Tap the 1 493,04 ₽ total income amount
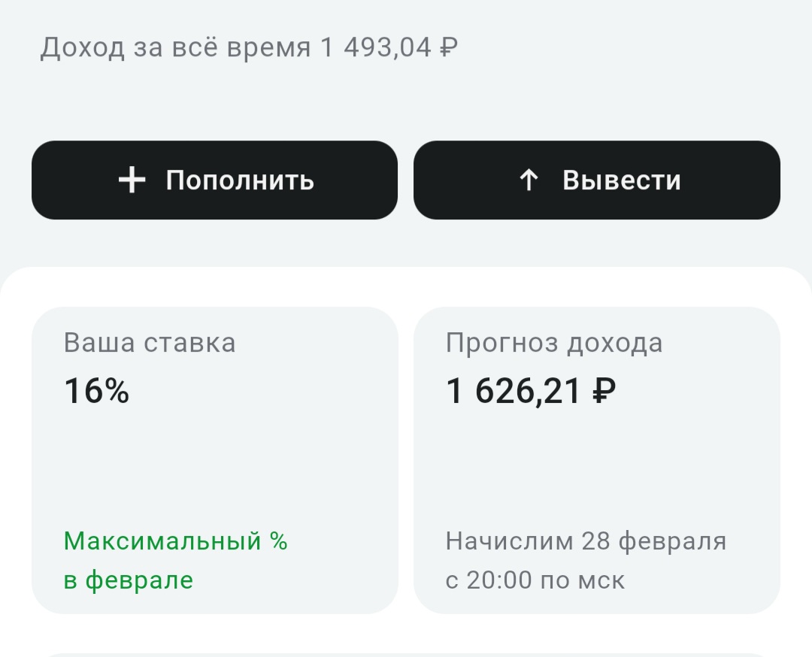812x657 pixels. [x=389, y=48]
